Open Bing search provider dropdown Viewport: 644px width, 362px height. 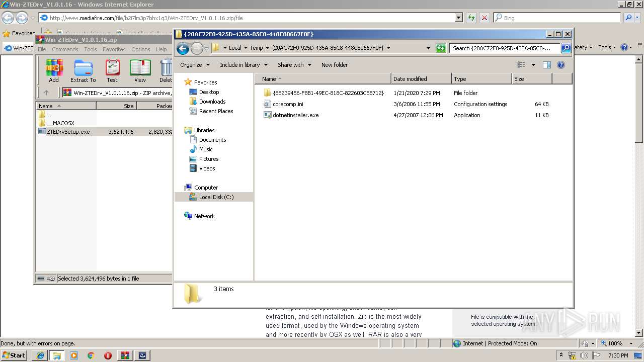click(x=637, y=18)
